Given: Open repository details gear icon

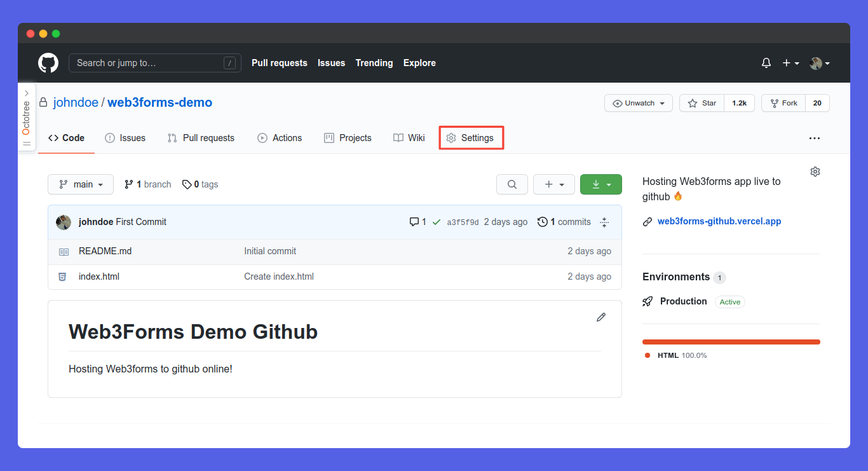Looking at the screenshot, I should coord(815,172).
